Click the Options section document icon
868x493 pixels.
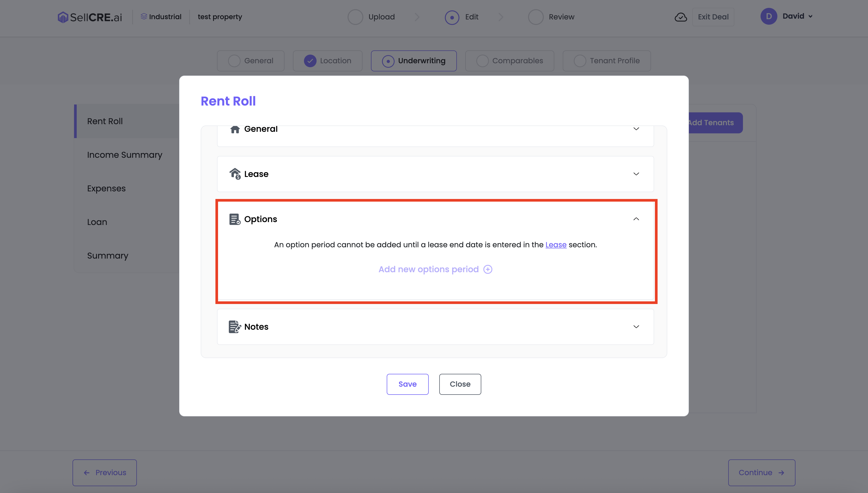pyautogui.click(x=234, y=219)
